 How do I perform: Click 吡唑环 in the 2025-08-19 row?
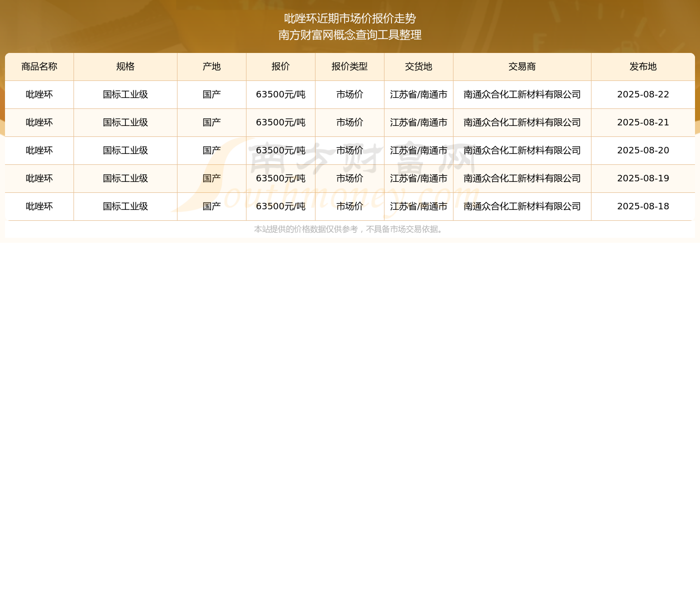(x=39, y=178)
